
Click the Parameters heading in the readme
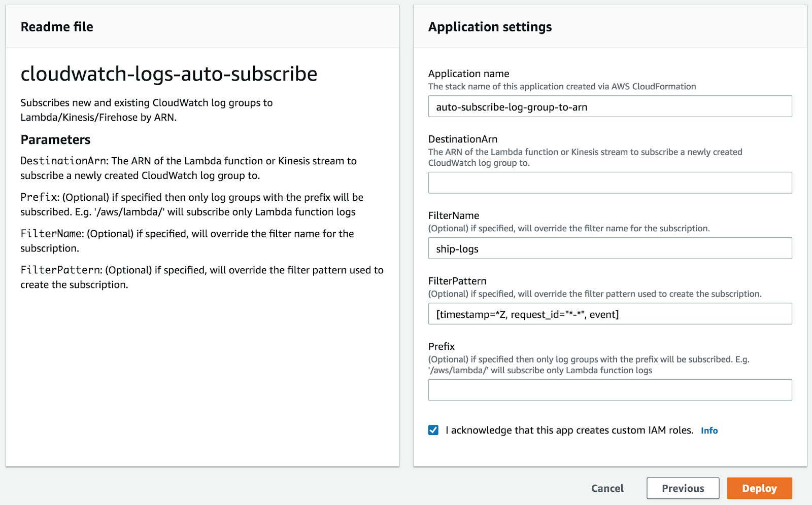55,139
